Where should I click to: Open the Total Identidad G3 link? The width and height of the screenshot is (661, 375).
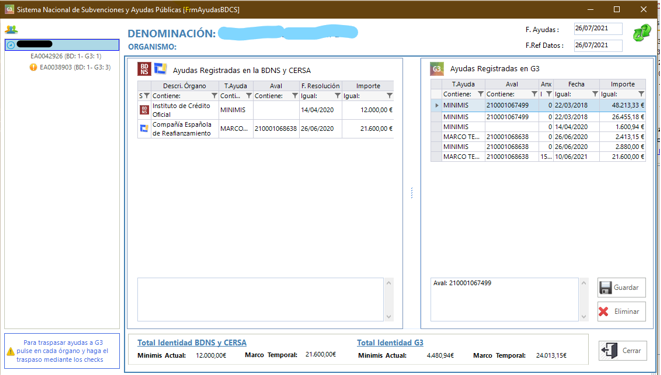point(390,343)
